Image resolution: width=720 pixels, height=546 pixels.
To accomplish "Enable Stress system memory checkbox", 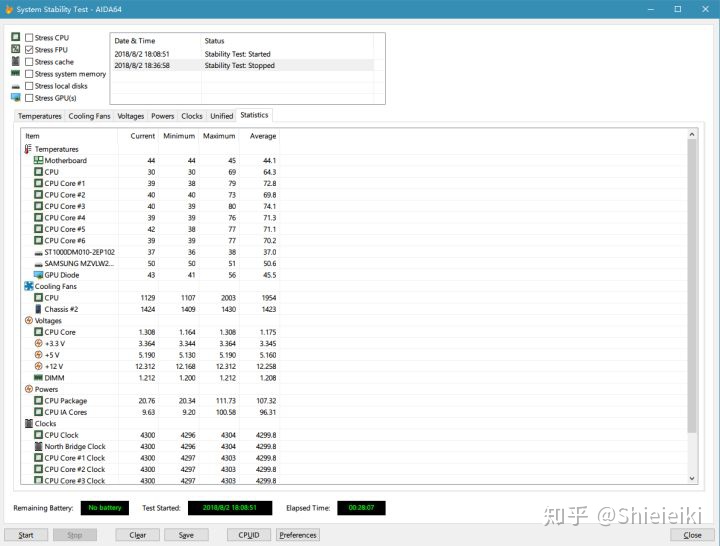I will pyautogui.click(x=29, y=74).
